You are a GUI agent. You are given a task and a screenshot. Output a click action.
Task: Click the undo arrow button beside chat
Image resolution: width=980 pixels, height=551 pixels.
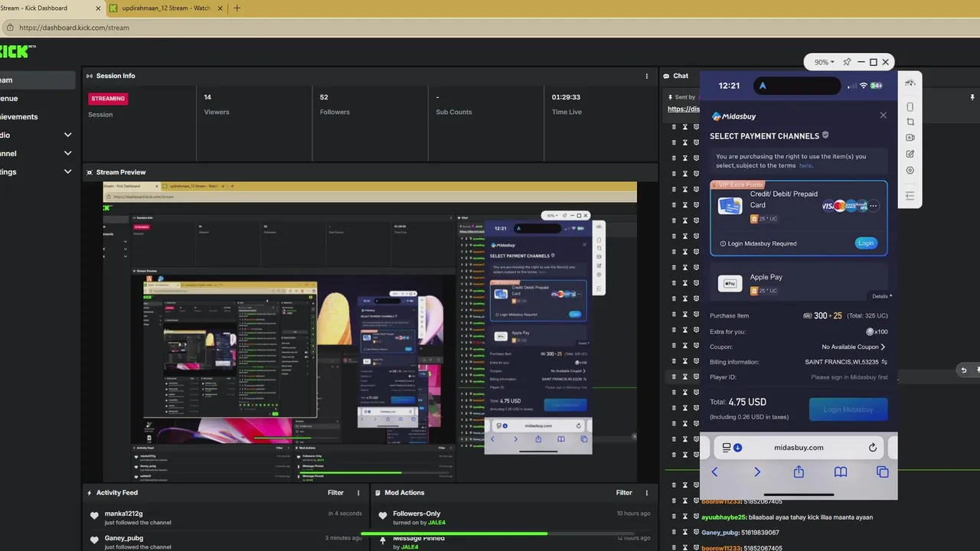(964, 370)
